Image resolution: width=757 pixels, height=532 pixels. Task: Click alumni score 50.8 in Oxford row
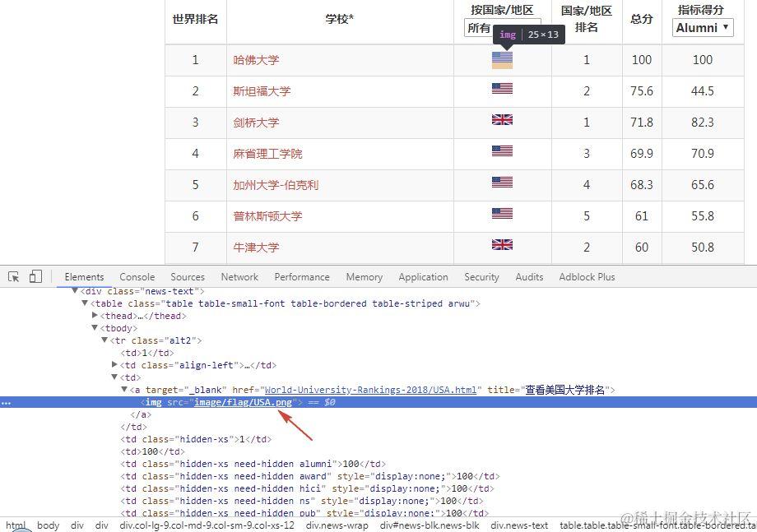coord(703,247)
